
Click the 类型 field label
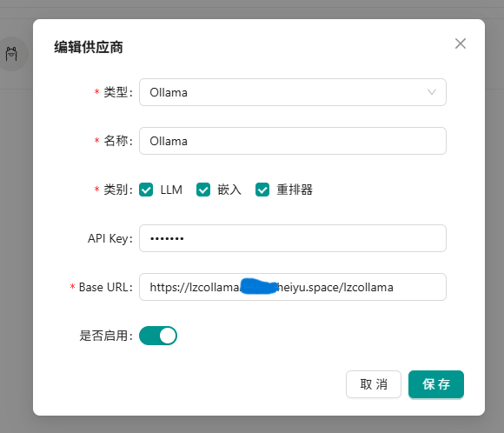coord(117,92)
